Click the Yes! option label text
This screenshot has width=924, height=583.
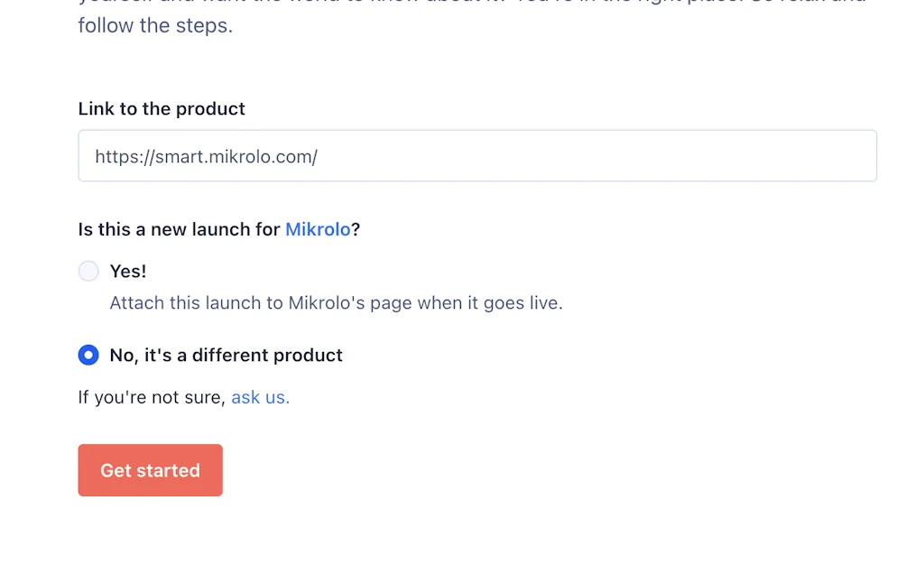(127, 271)
